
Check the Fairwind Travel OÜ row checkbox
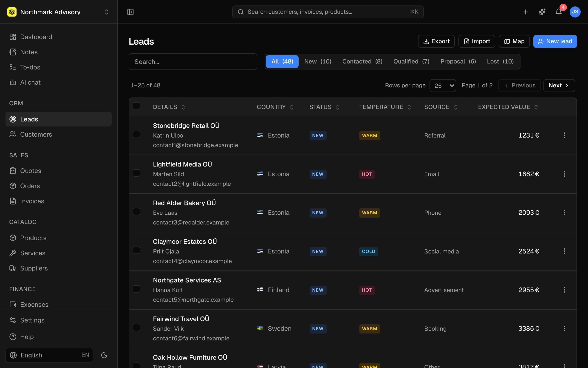tap(137, 328)
